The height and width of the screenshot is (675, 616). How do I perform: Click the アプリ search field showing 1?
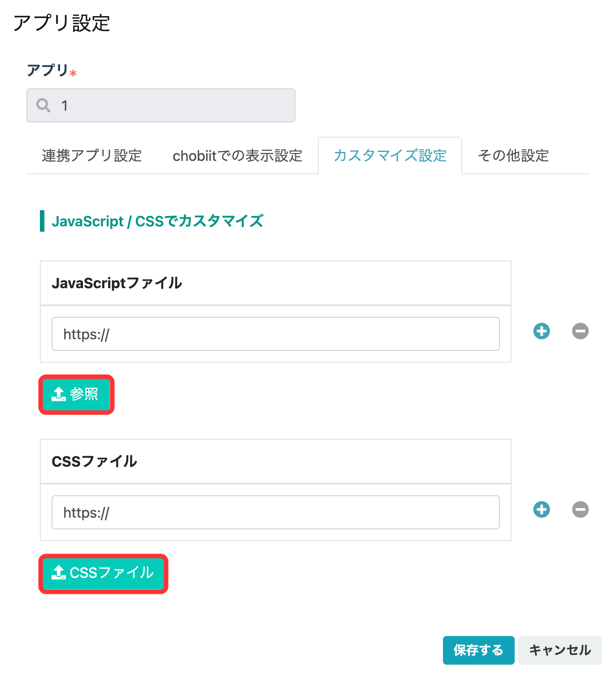(161, 105)
